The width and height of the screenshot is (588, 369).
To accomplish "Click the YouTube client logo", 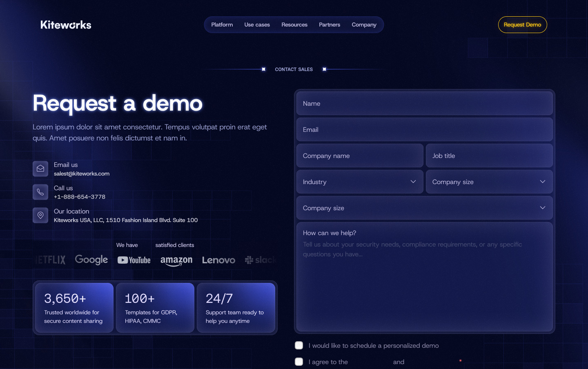I will 134,260.
